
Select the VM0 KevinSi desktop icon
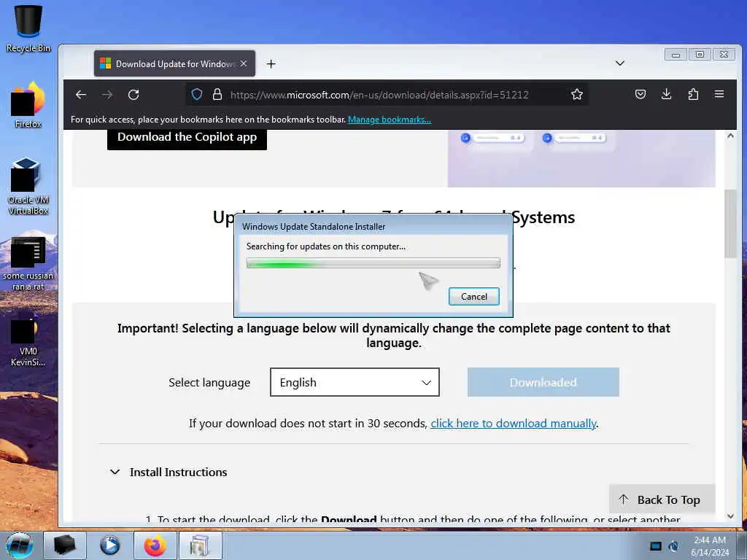point(28,340)
